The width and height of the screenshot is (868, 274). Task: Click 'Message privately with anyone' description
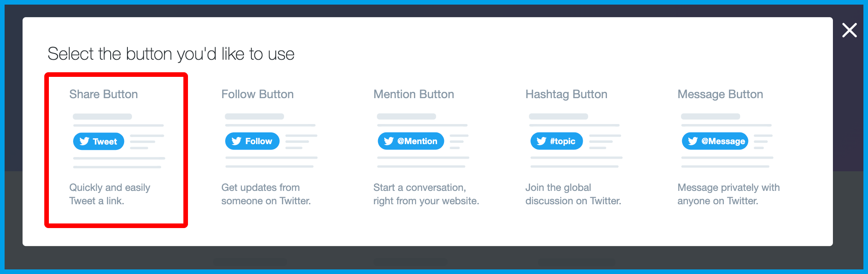pos(728,194)
